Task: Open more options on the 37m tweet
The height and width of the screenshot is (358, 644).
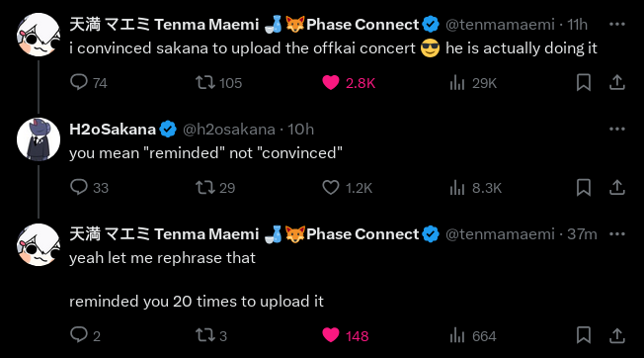Action: pyautogui.click(x=617, y=233)
